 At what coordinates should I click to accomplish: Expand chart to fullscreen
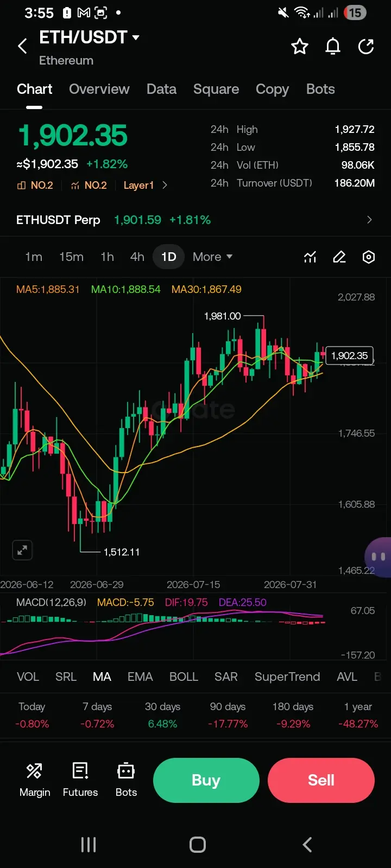tap(22, 550)
